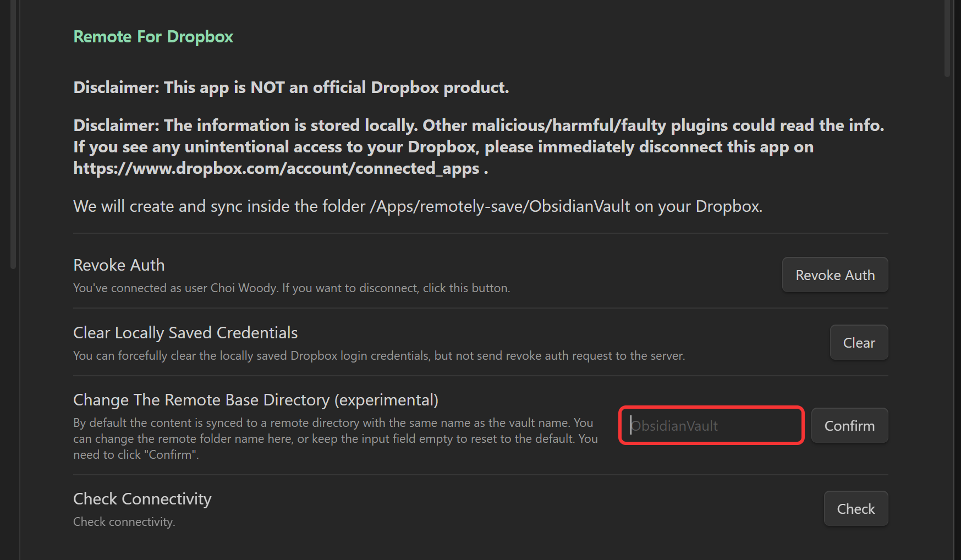Viewport: 961px width, 560px height.
Task: Click the 'connected as user Choi Woody' description
Action: [292, 288]
